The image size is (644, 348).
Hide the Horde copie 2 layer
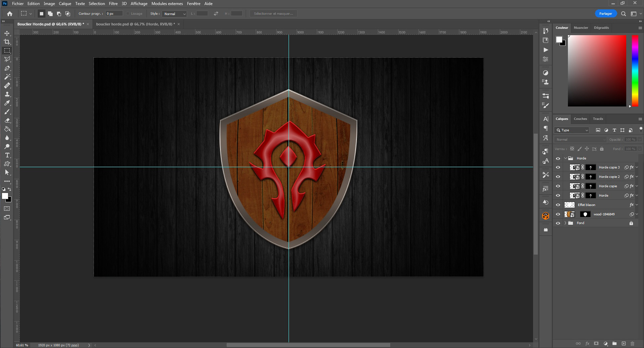558,177
